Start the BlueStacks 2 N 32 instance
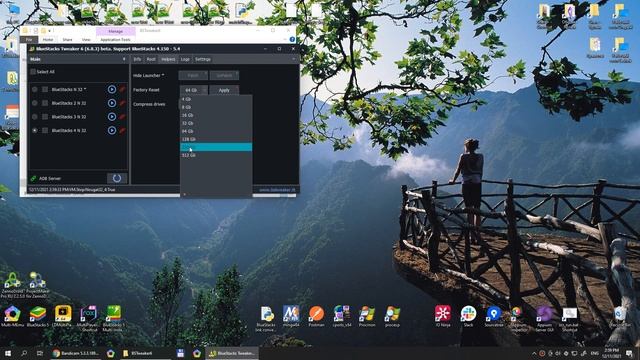 [x=112, y=103]
